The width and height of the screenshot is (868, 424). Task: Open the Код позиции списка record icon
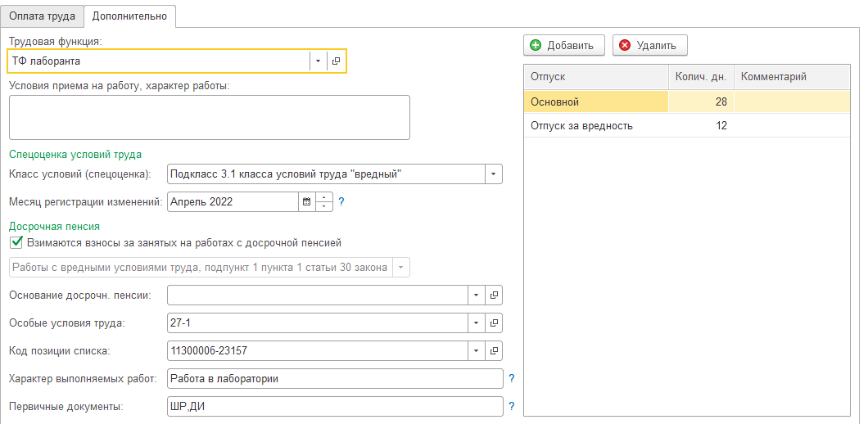[494, 351]
